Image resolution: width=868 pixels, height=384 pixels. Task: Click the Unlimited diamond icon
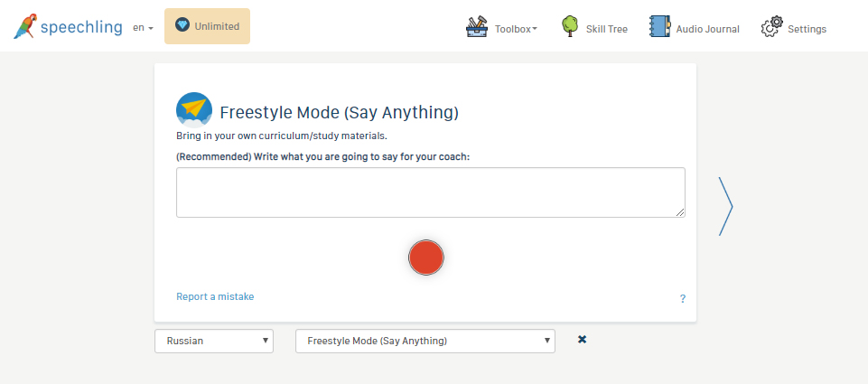[x=182, y=25]
